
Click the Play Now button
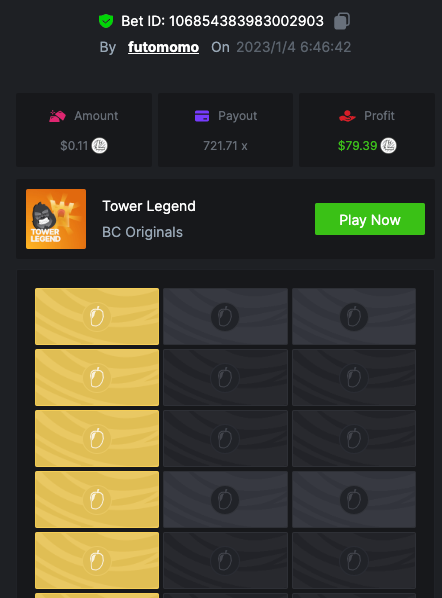[370, 219]
